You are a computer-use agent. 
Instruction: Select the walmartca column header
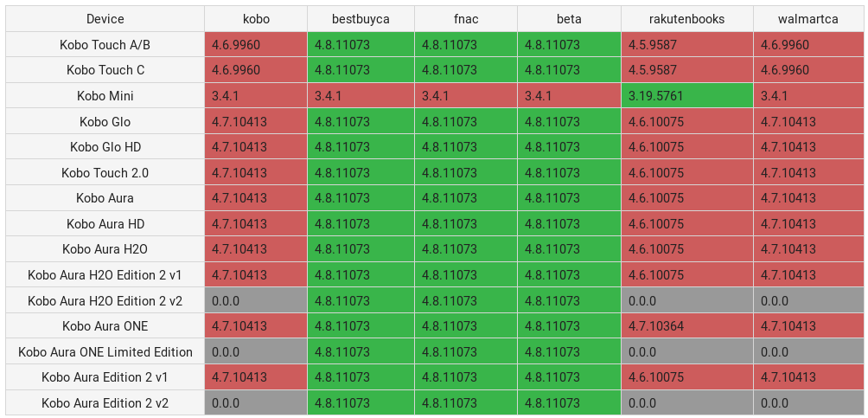tap(808, 19)
